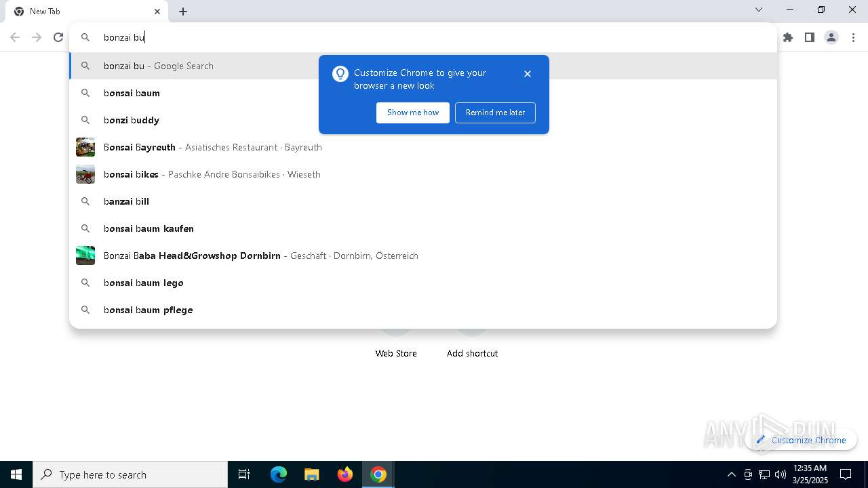
Task: Click Remind me later button
Action: [x=495, y=113]
